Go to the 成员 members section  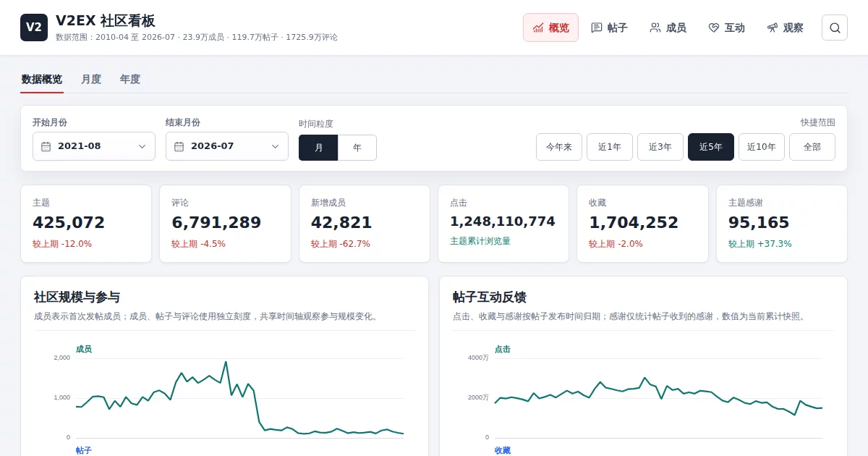[668, 28]
